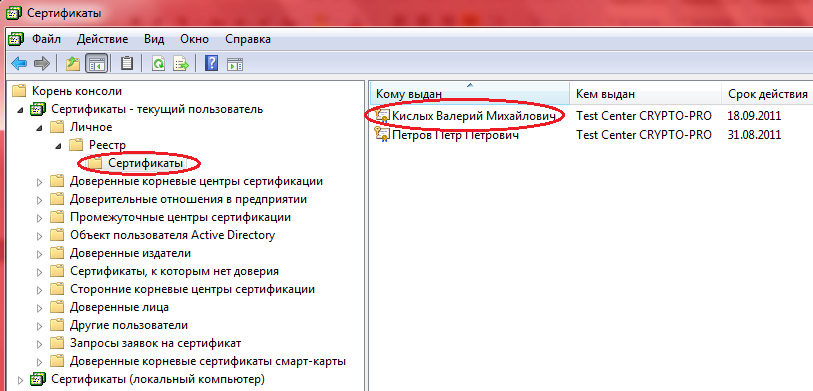Open Help with the question mark icon

coord(212,63)
